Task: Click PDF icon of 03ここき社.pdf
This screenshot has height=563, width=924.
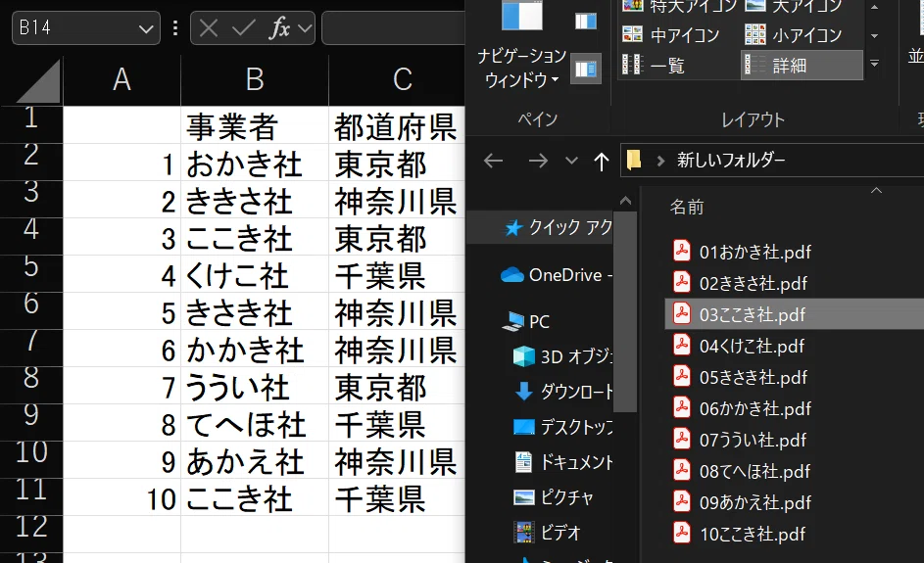Action: (681, 314)
